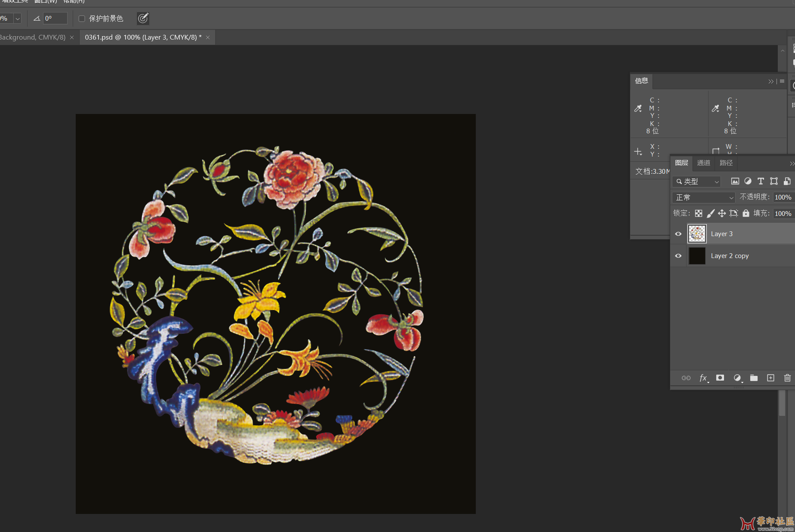
Task: Collapse the Layers panel with double arrows
Action: (792, 163)
